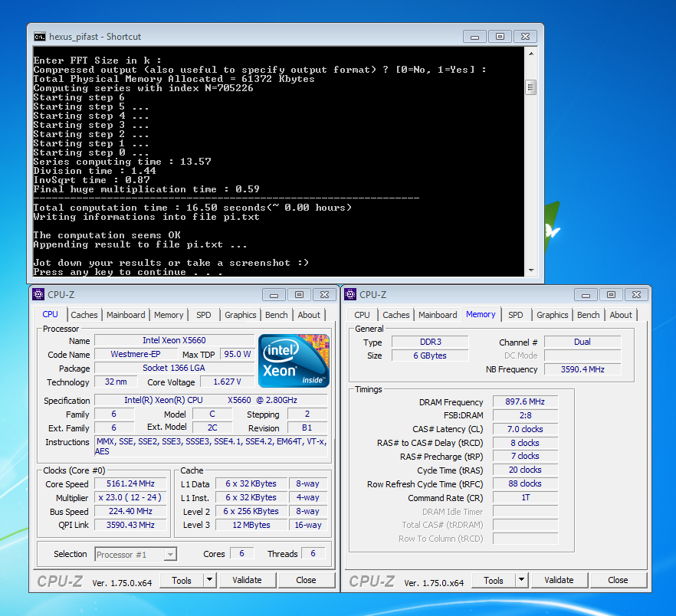Open About tab in left CPU-Z window
Image resolution: width=676 pixels, height=616 pixels.
[309, 315]
